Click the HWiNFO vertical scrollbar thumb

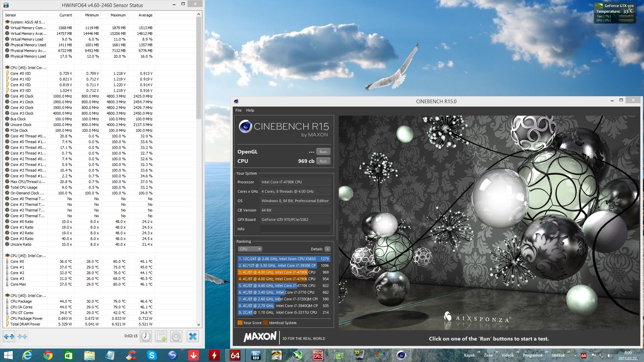tap(199, 68)
